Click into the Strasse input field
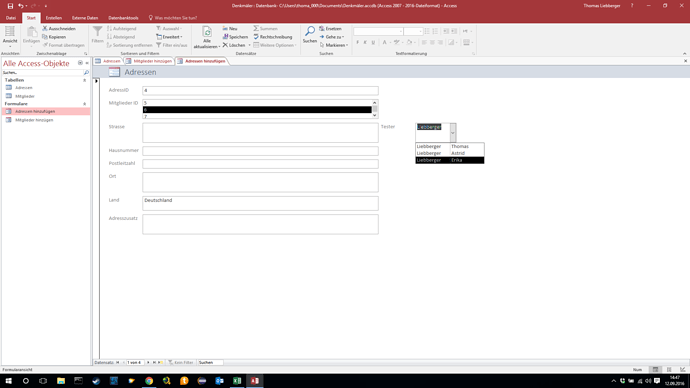690x388 pixels. (x=260, y=132)
